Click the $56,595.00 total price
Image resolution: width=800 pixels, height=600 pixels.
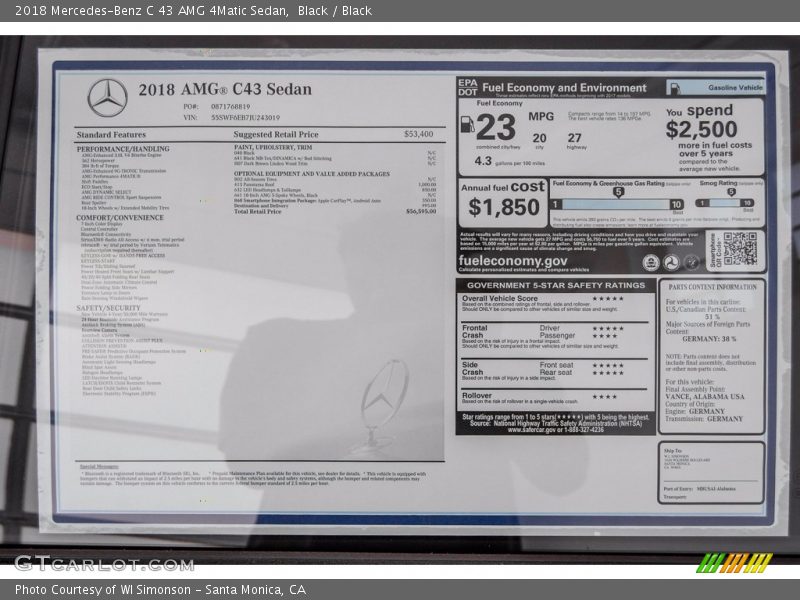tap(421, 211)
